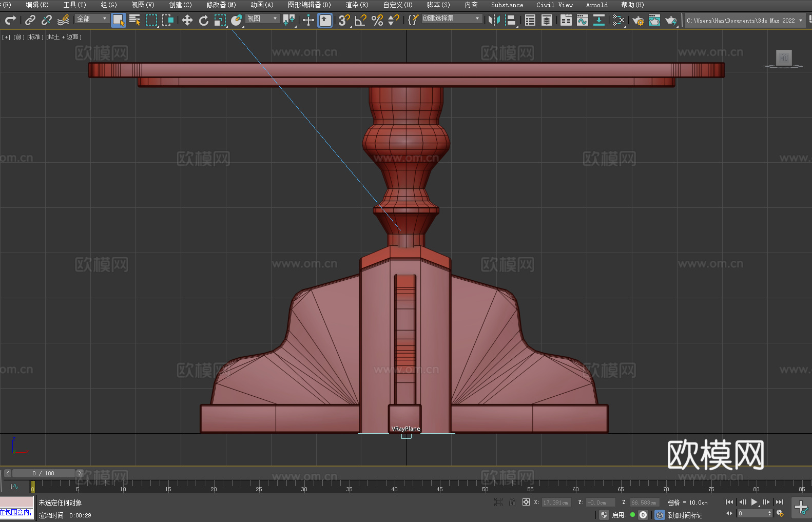This screenshot has width=812, height=522.
Task: Click the Redo arrow icon
Action: (10, 20)
